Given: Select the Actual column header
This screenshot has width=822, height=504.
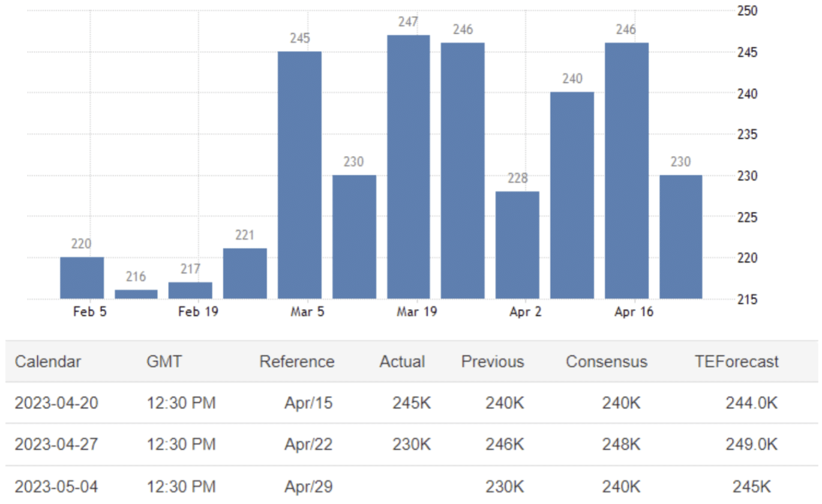Looking at the screenshot, I should 402,362.
